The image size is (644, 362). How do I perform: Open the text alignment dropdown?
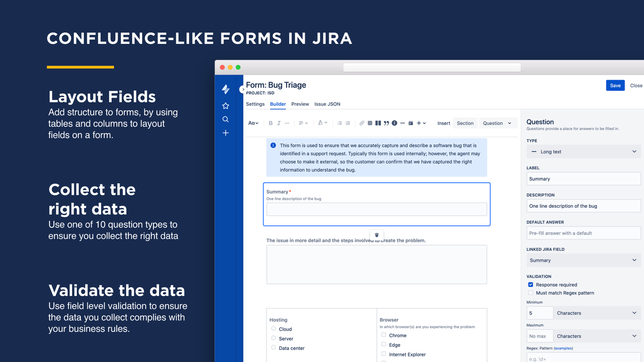point(303,123)
